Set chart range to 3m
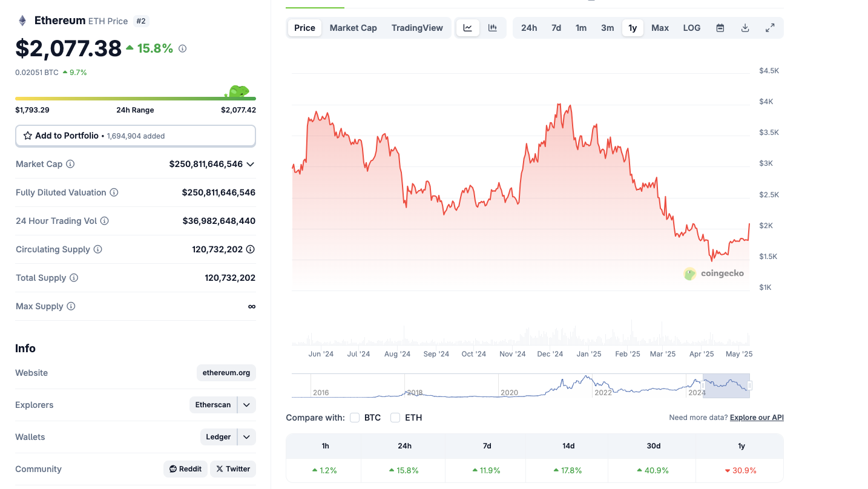868x489 pixels. [608, 28]
